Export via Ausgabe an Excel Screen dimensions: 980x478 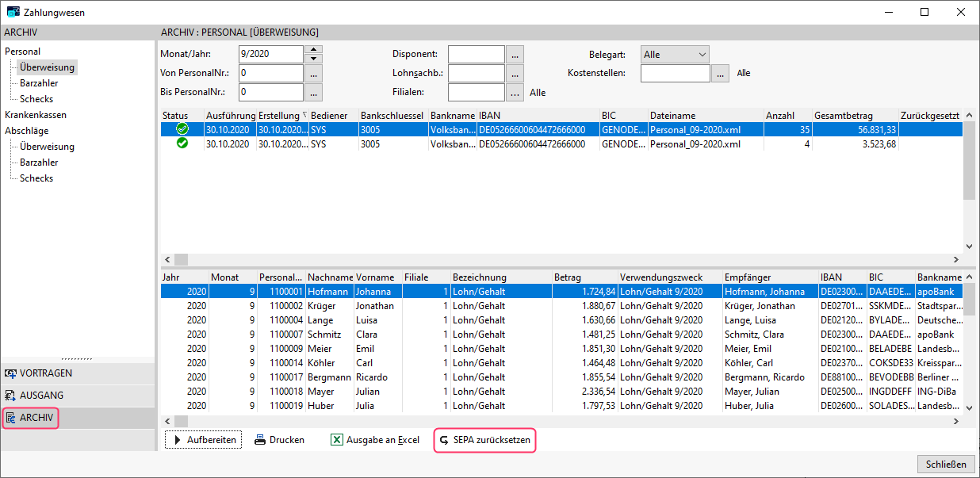click(375, 440)
